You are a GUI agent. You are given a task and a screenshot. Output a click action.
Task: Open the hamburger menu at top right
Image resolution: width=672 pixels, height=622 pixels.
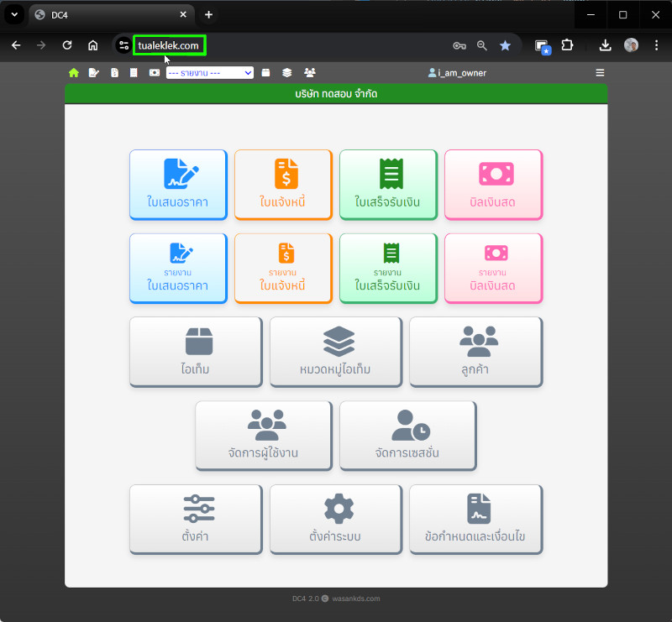point(600,73)
